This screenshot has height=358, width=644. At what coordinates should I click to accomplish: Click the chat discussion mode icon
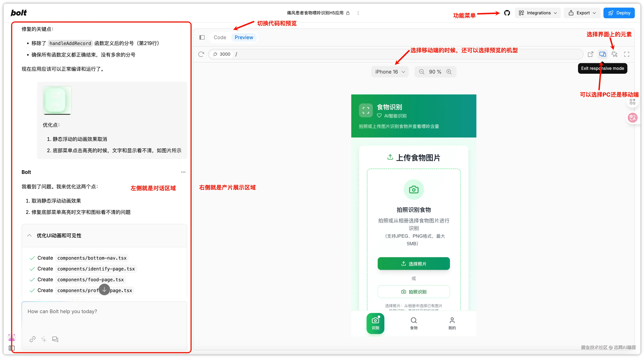point(55,339)
